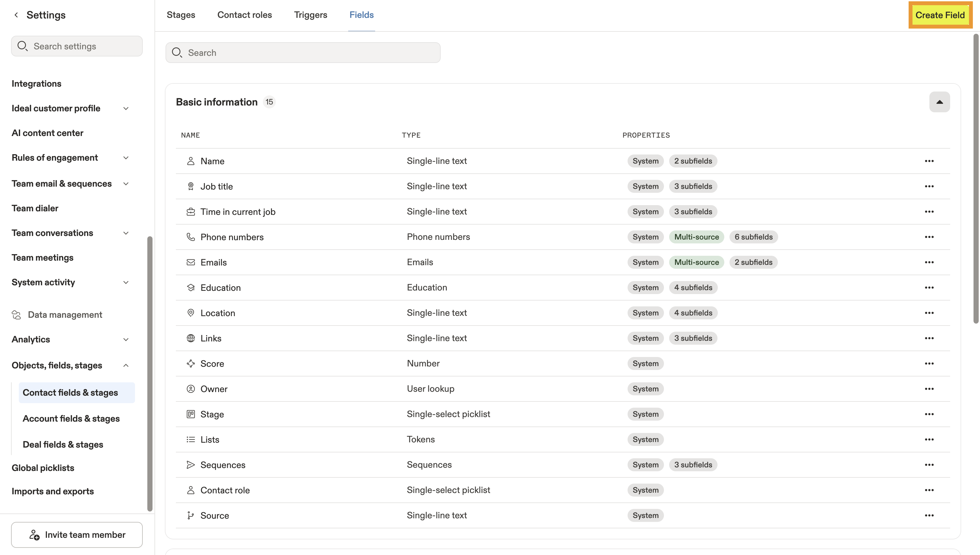Click the globe icon beside Links
This screenshot has width=980, height=555.
190,338
